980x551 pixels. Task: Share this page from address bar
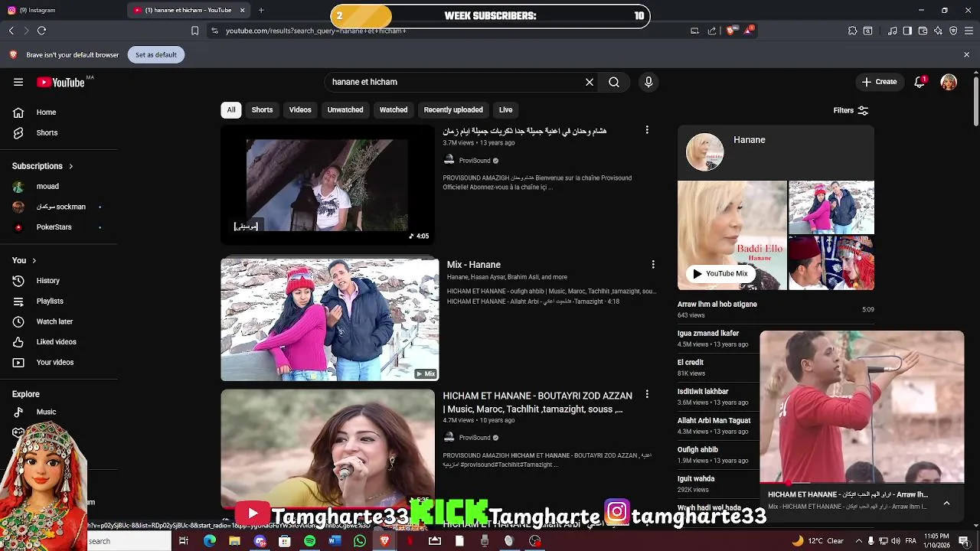pos(712,31)
